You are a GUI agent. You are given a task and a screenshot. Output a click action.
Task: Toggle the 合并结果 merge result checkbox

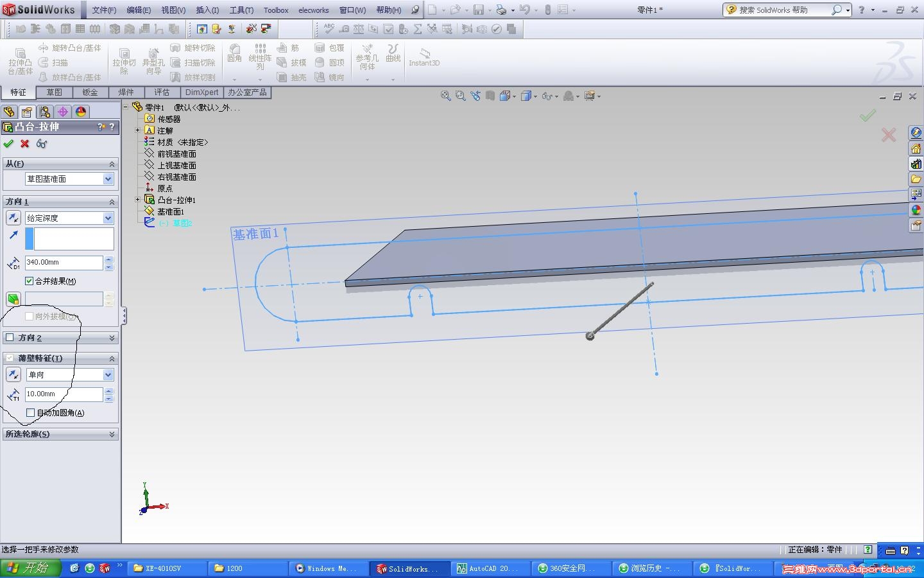pos(30,281)
